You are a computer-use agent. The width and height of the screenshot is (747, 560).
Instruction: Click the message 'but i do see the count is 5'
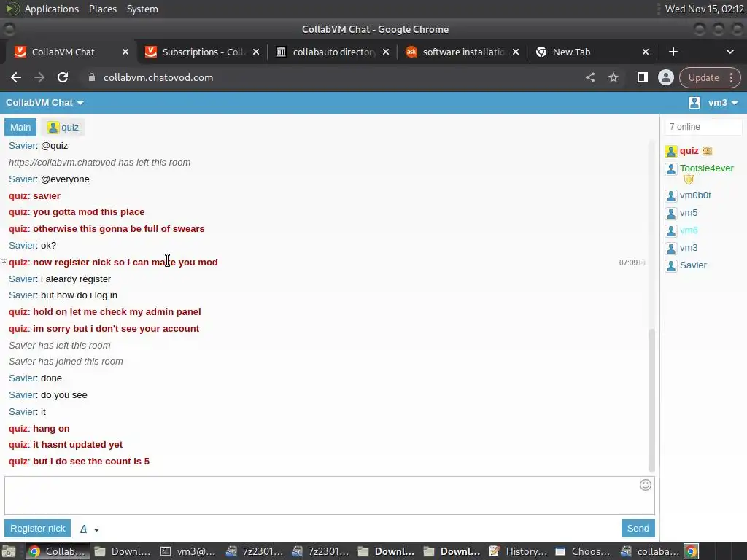(x=91, y=462)
